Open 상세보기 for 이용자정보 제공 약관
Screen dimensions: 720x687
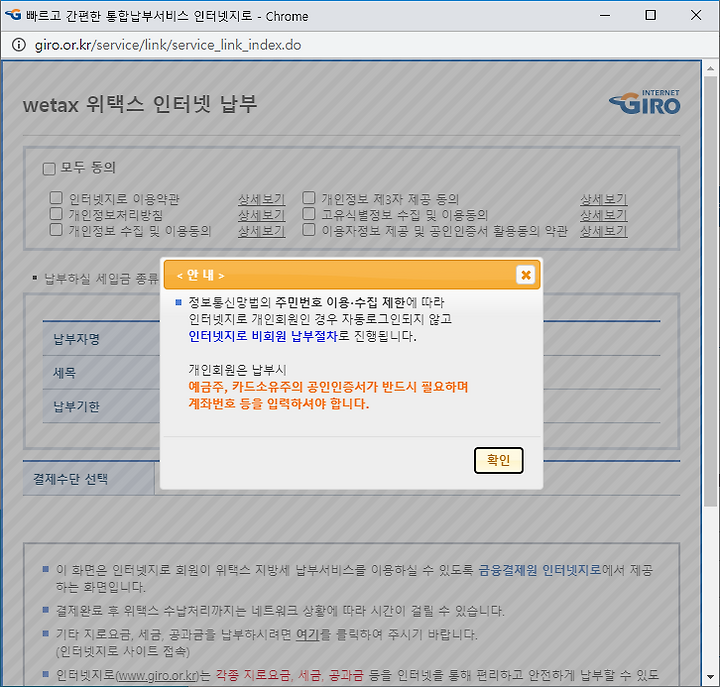click(x=603, y=231)
